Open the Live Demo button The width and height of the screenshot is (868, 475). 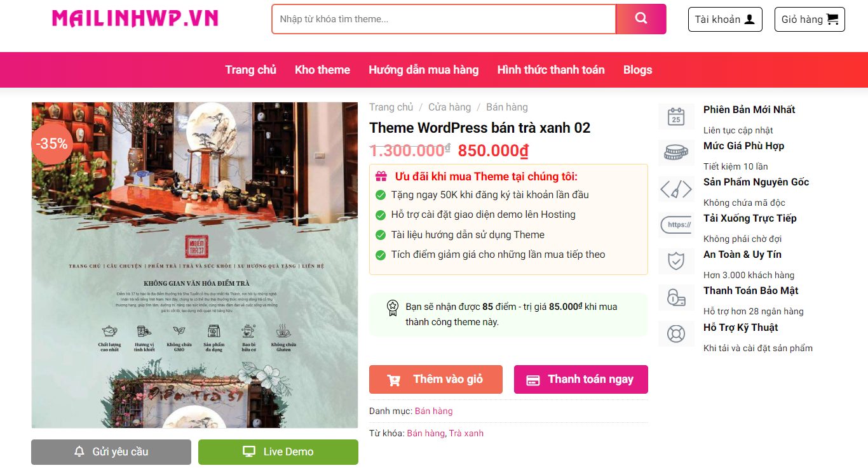tap(278, 452)
